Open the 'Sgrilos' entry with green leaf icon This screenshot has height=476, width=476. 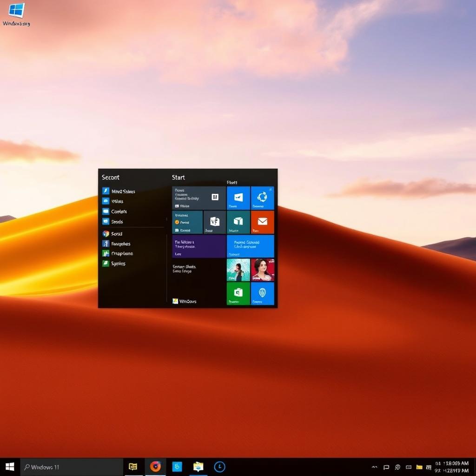[x=114, y=263]
